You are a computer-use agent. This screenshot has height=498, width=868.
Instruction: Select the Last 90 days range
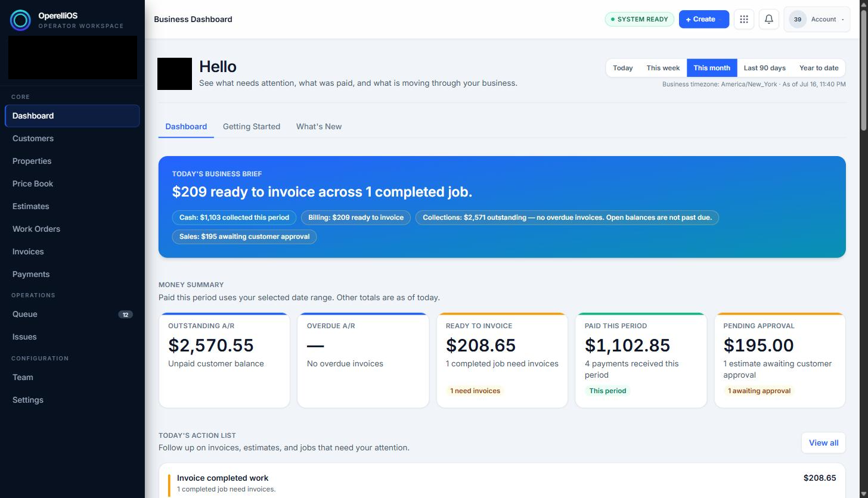pos(764,68)
